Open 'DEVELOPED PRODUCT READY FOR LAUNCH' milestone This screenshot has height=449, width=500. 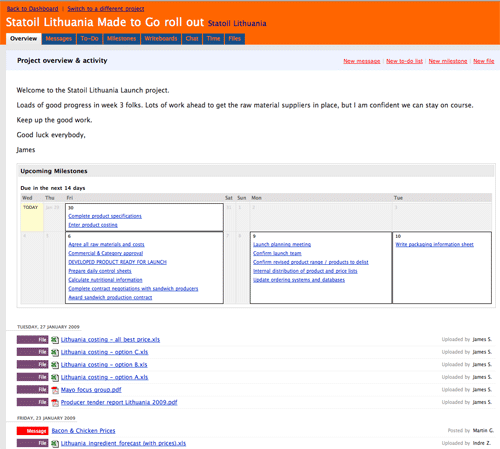[117, 262]
